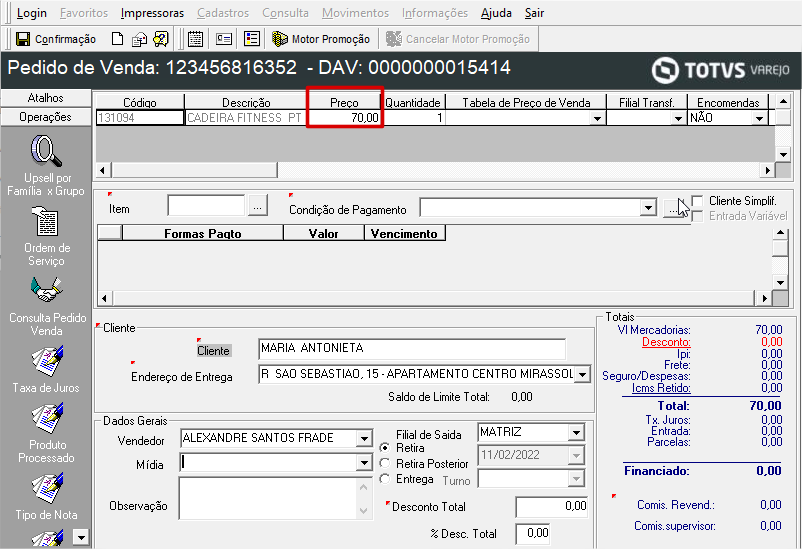
Task: Open the calendar notepad toolbar icon
Action: click(x=195, y=39)
